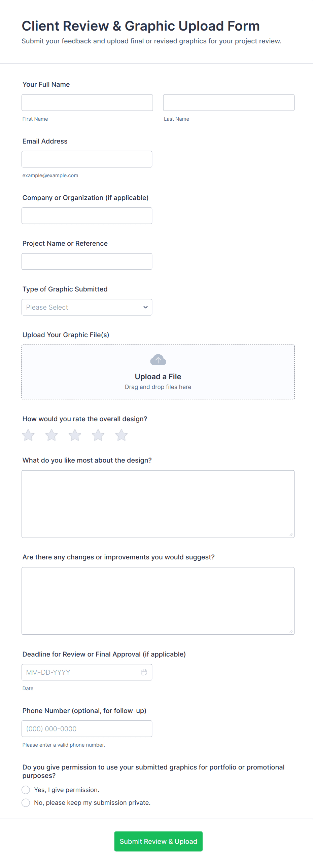
Task: Focus the First Name input
Action: (x=87, y=103)
